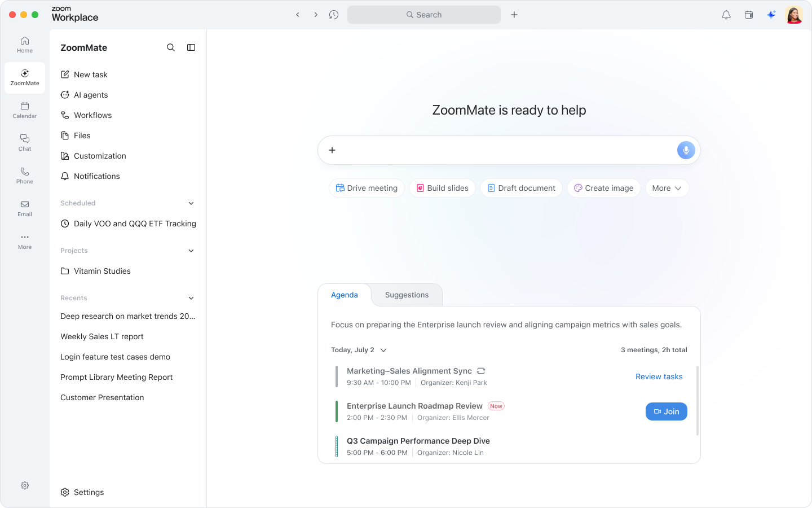Search within the ZoomMate panel
Screen dimensions: 812x508
click(171, 47)
